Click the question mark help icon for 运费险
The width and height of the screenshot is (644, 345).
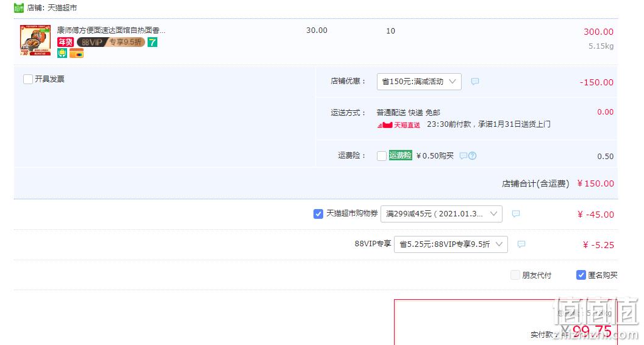point(472,155)
